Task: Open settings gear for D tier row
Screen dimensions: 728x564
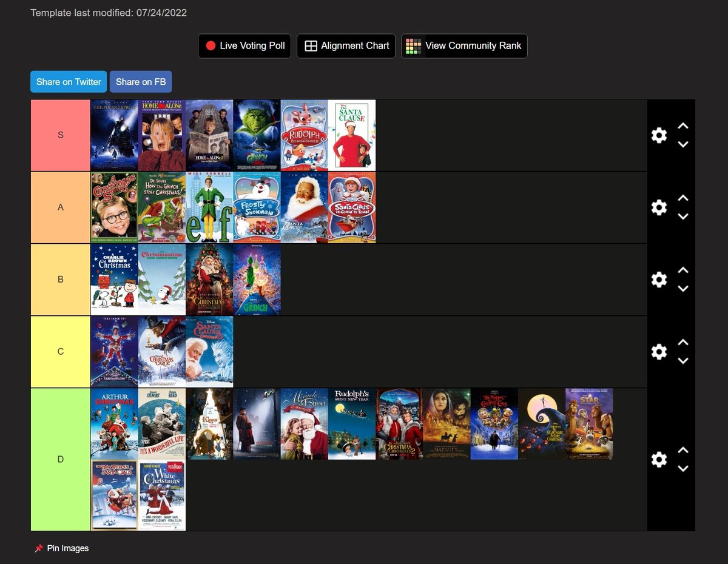Action: (x=659, y=460)
